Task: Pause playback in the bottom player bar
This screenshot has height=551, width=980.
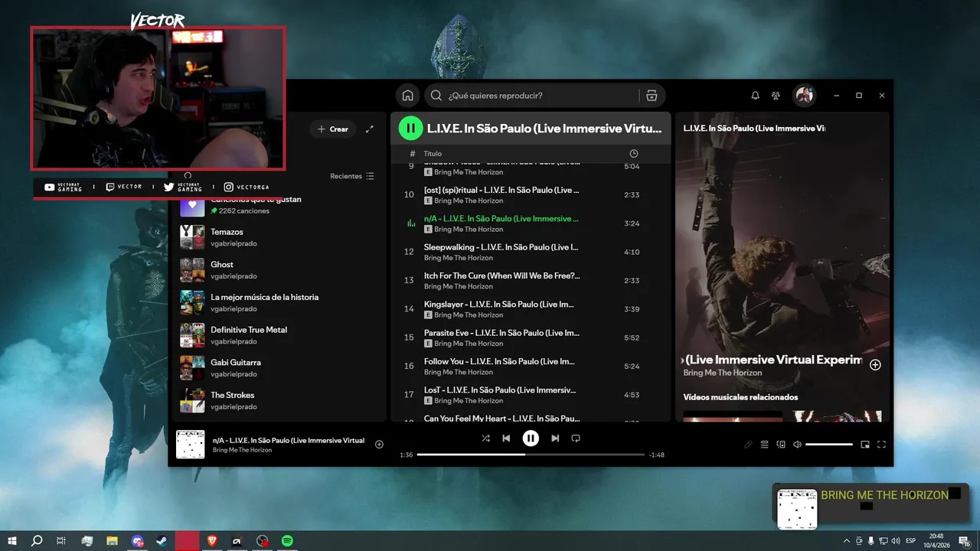Action: pos(531,439)
